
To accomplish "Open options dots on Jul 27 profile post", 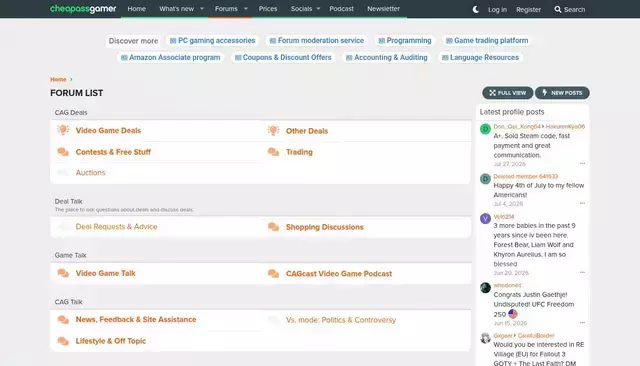I will (582, 163).
